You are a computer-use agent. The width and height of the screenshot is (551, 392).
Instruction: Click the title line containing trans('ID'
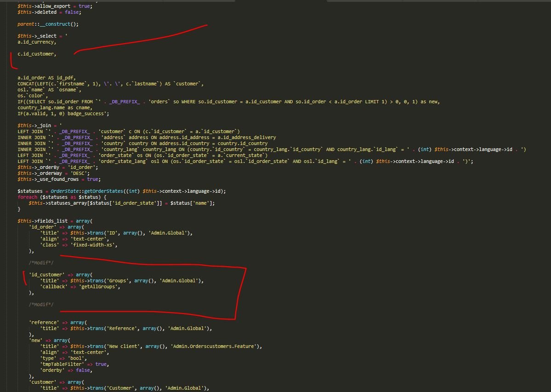point(116,233)
